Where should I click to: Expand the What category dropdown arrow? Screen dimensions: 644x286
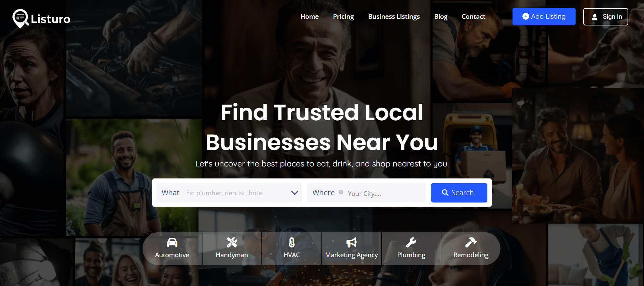pyautogui.click(x=294, y=193)
